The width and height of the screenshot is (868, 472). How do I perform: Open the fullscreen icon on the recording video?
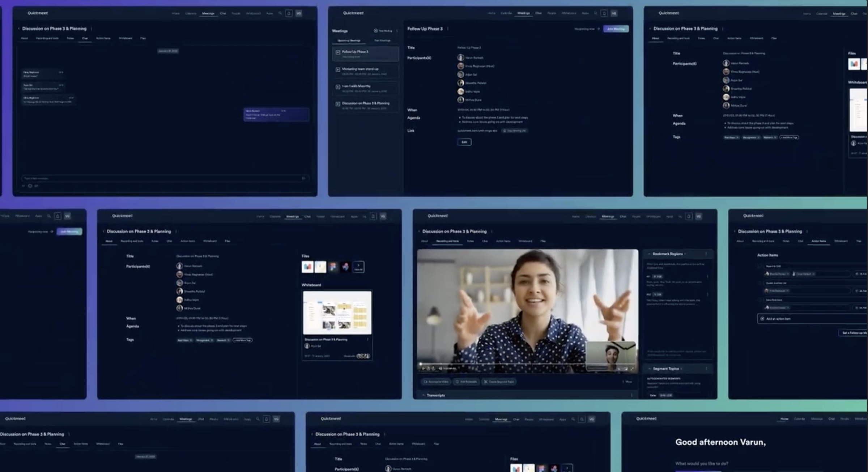(x=632, y=369)
